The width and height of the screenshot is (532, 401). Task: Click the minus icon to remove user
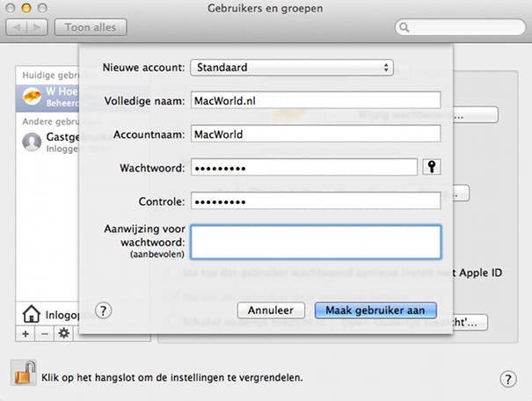click(x=43, y=334)
